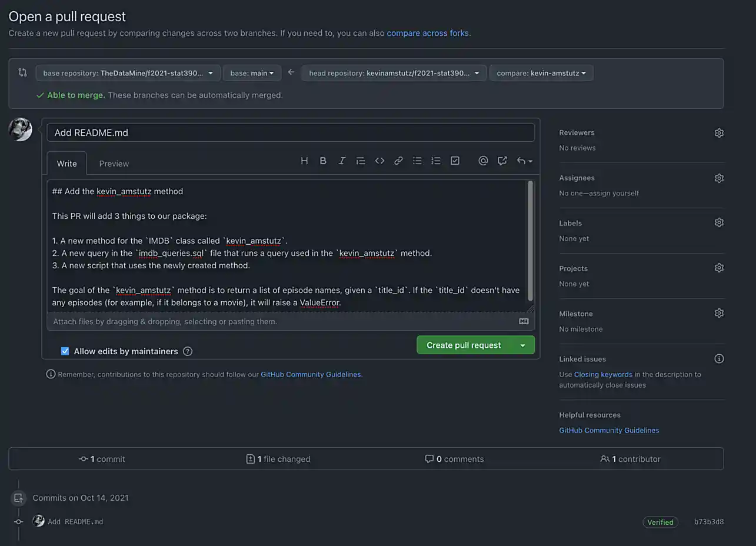Change the base branch from main

(252, 72)
